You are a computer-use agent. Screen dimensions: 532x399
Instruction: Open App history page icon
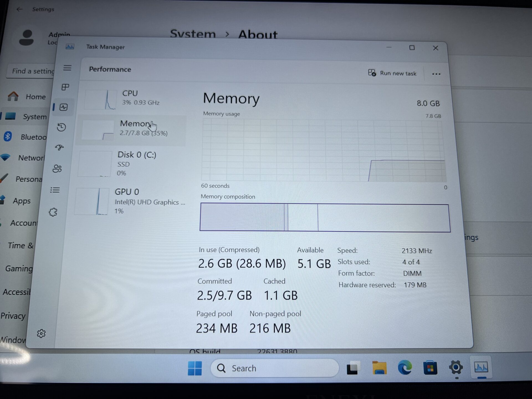pyautogui.click(x=62, y=127)
